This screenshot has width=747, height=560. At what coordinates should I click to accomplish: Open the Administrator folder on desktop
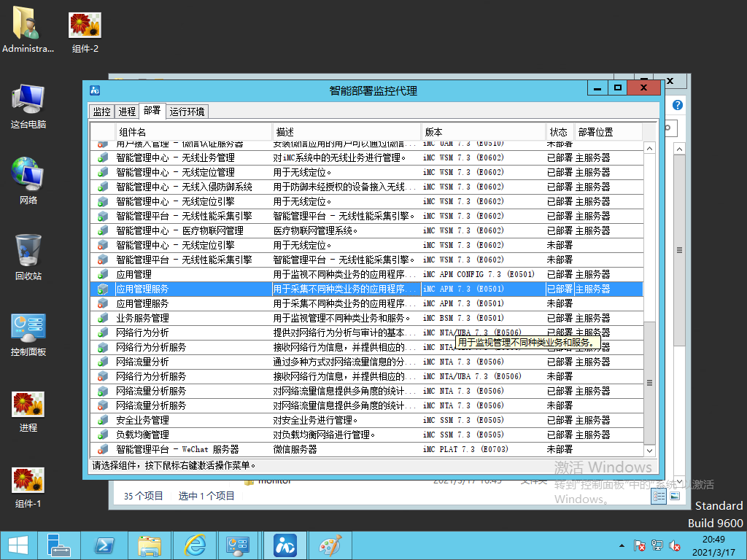pos(28,29)
